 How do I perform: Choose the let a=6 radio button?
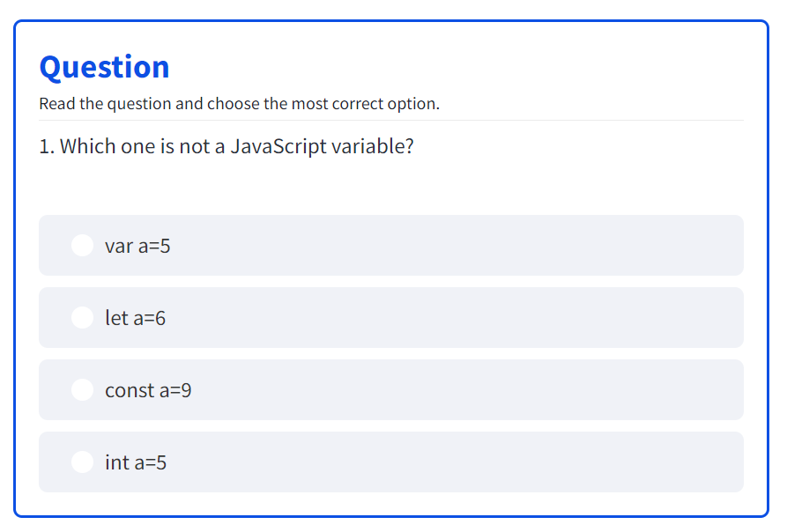(82, 318)
